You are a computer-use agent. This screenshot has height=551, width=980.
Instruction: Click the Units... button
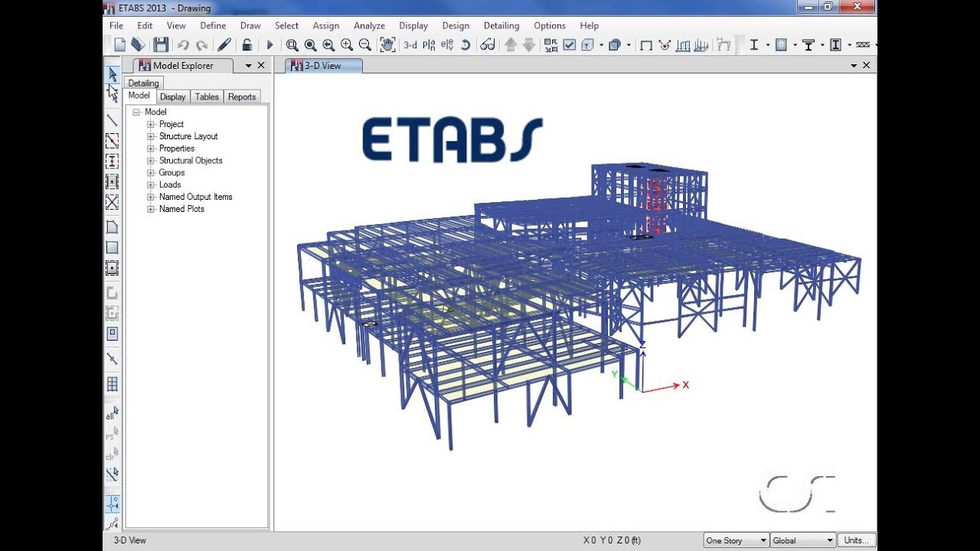pos(857,540)
